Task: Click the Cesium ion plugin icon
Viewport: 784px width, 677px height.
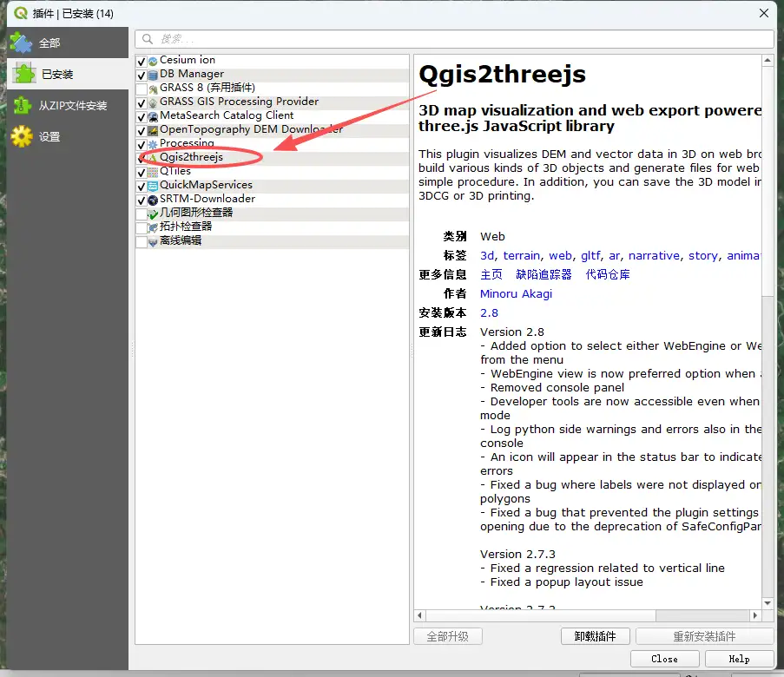Action: click(153, 61)
